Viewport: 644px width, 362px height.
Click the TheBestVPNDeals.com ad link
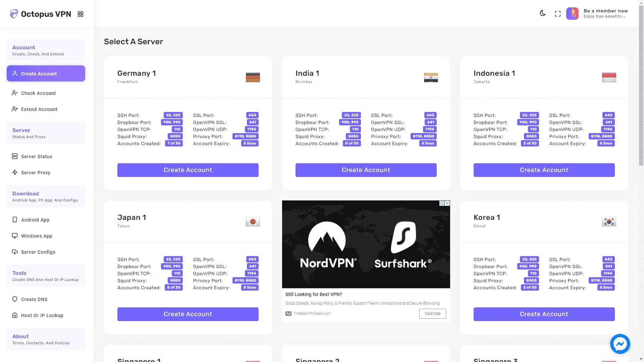tap(312, 314)
